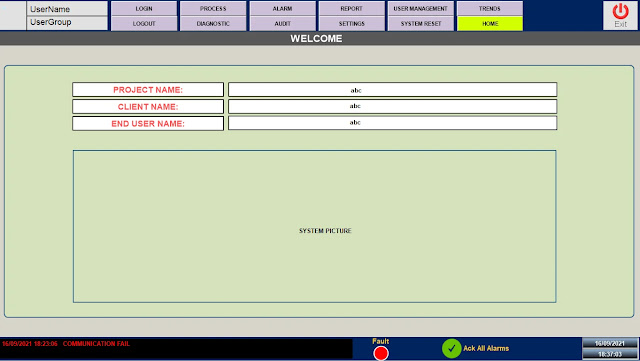Open the REPORT page

point(351,9)
